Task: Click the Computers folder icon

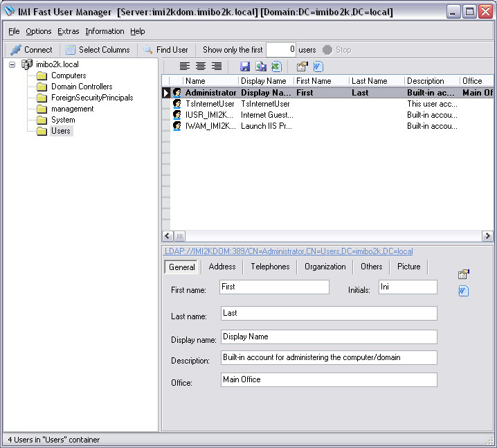Action: (x=42, y=75)
